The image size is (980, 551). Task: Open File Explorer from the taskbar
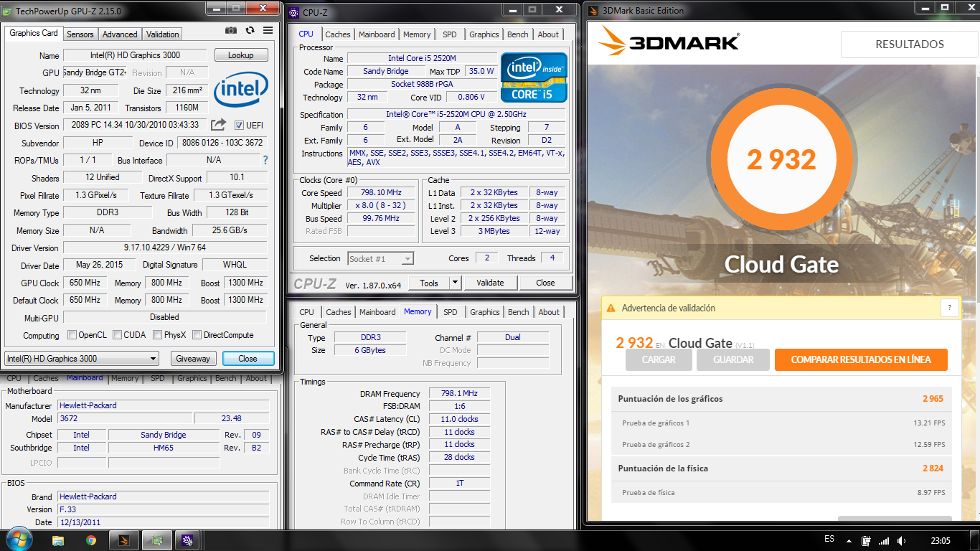pyautogui.click(x=58, y=540)
